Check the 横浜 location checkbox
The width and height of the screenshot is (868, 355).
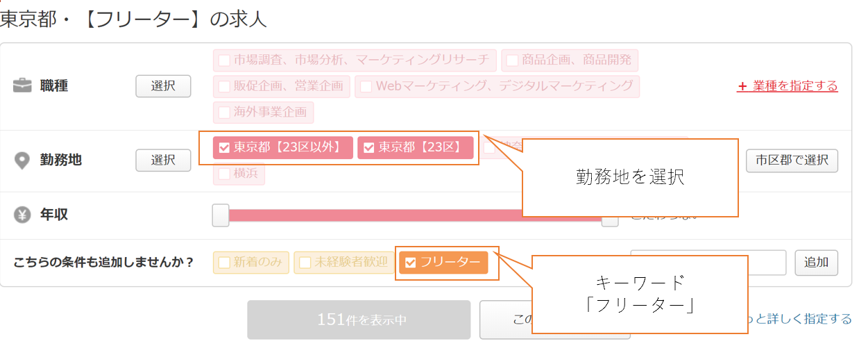[x=224, y=174]
